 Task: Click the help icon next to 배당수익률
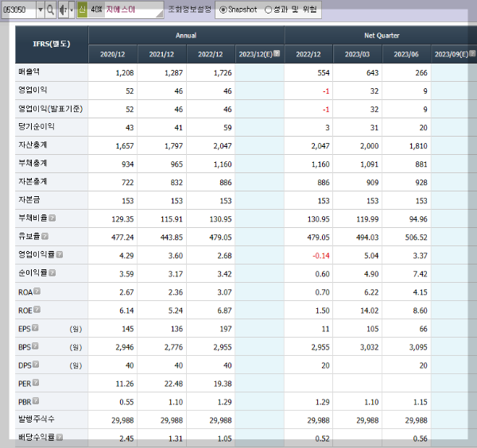coord(60,438)
